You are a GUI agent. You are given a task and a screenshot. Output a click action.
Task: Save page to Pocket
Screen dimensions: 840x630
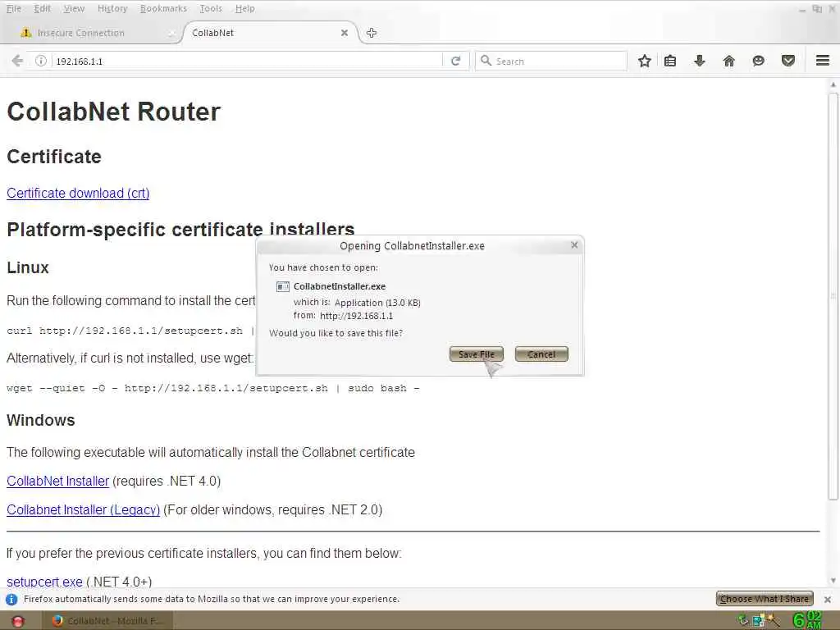(x=788, y=61)
